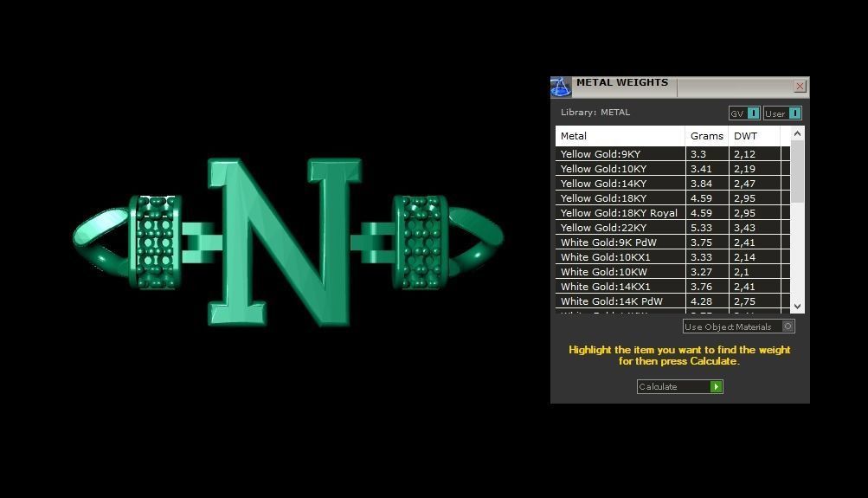
Task: Select the left loop ring component
Action: pyautogui.click(x=101, y=241)
